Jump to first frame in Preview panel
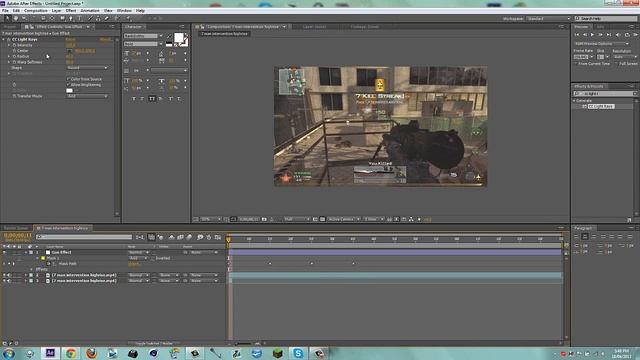The image size is (640, 360). pyautogui.click(x=577, y=35)
